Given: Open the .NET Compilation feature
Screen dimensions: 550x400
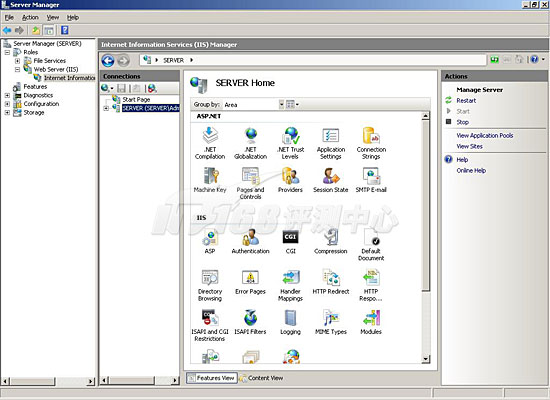Looking at the screenshot, I should pos(210,144).
